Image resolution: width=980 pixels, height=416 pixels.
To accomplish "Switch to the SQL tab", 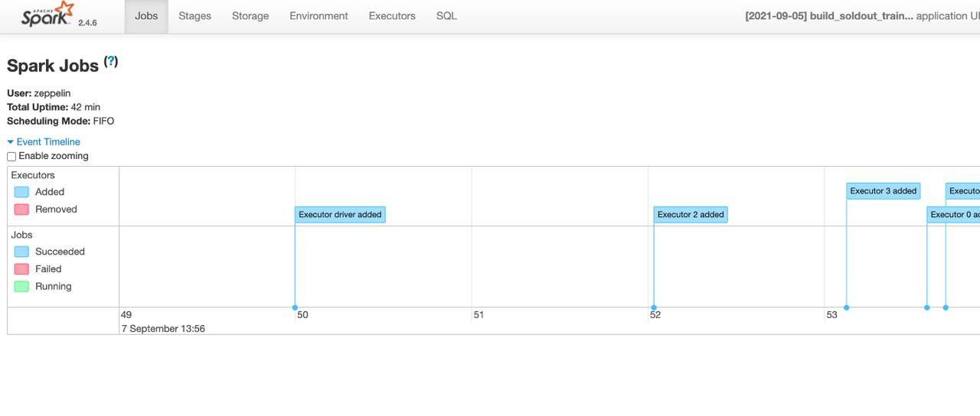I will tap(446, 16).
